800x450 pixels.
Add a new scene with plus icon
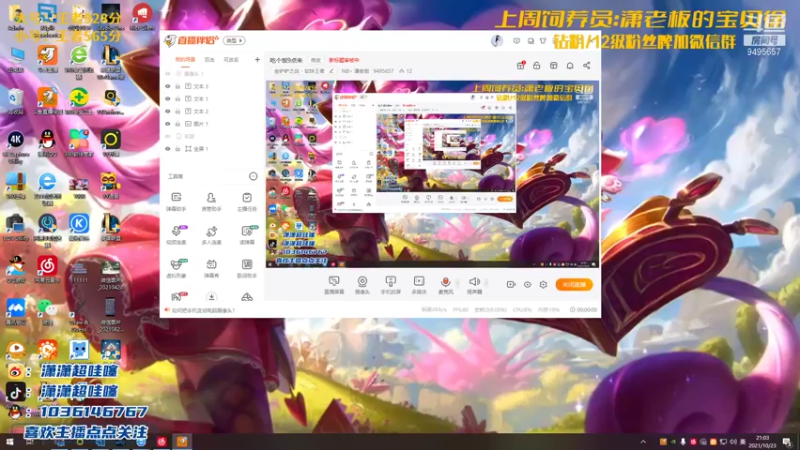tap(257, 60)
